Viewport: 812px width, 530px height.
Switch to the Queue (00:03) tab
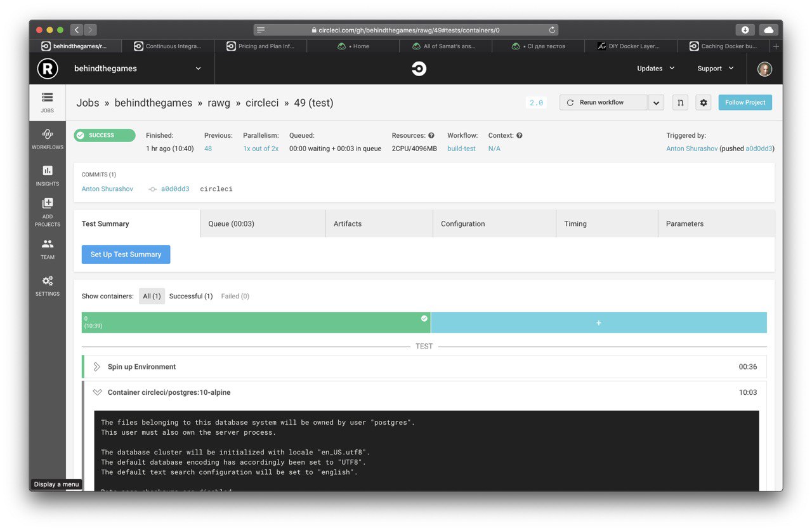(x=263, y=223)
